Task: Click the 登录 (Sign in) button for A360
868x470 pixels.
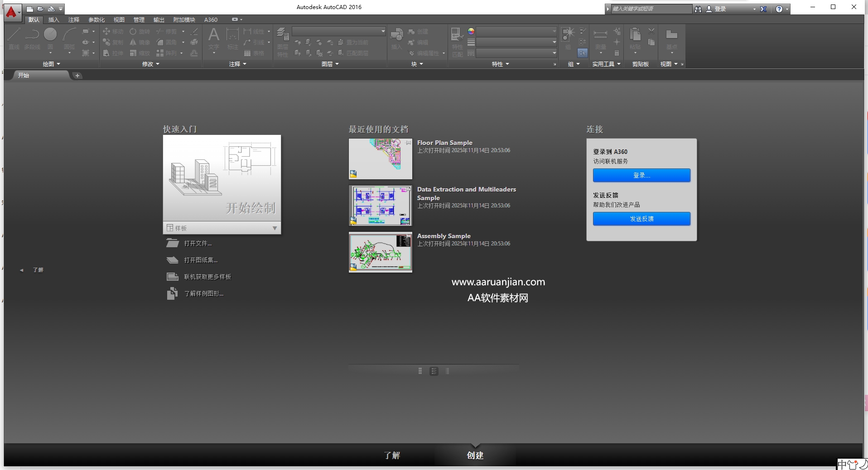Action: 641,175
